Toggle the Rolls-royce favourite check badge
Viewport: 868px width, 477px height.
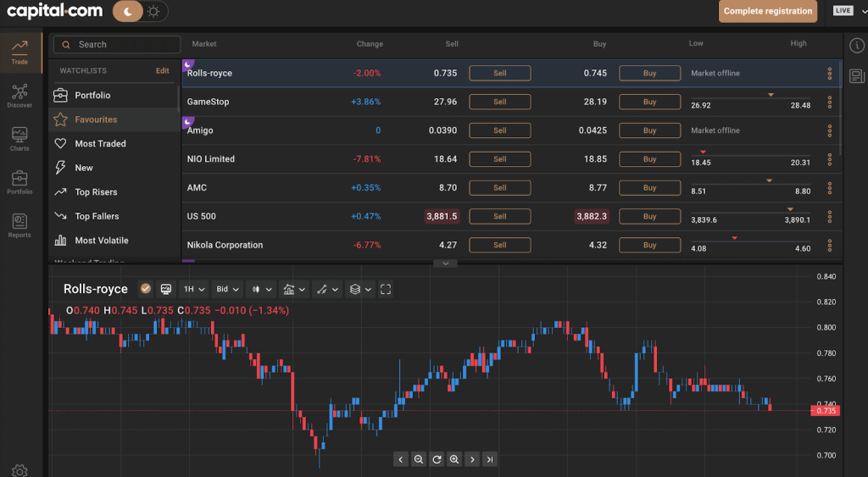[x=146, y=289]
